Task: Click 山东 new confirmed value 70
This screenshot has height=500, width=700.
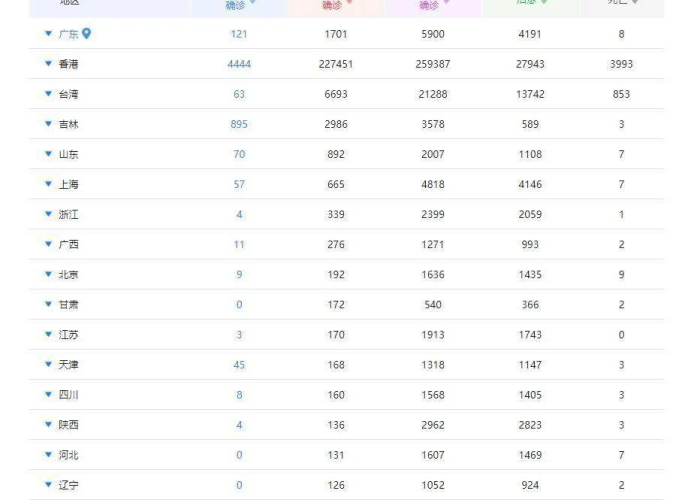Action: pyautogui.click(x=239, y=154)
